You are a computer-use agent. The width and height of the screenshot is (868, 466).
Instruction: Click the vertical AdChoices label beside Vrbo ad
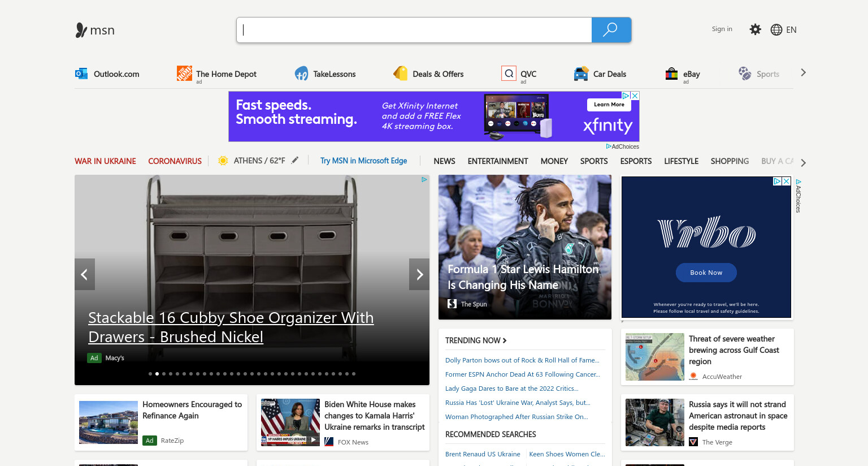798,196
